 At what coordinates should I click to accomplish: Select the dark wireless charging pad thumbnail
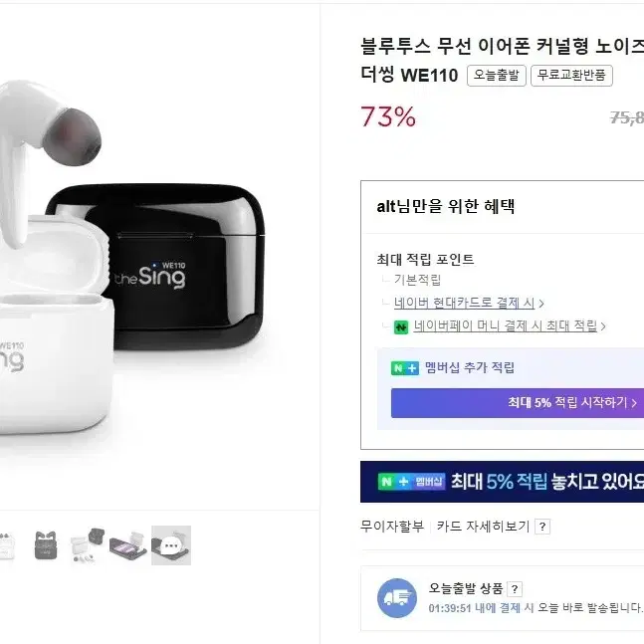click(x=128, y=545)
